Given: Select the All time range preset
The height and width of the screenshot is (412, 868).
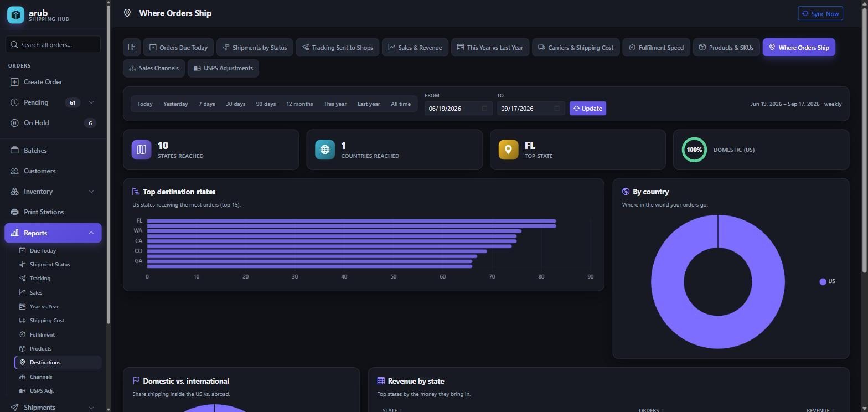Looking at the screenshot, I should [401, 104].
